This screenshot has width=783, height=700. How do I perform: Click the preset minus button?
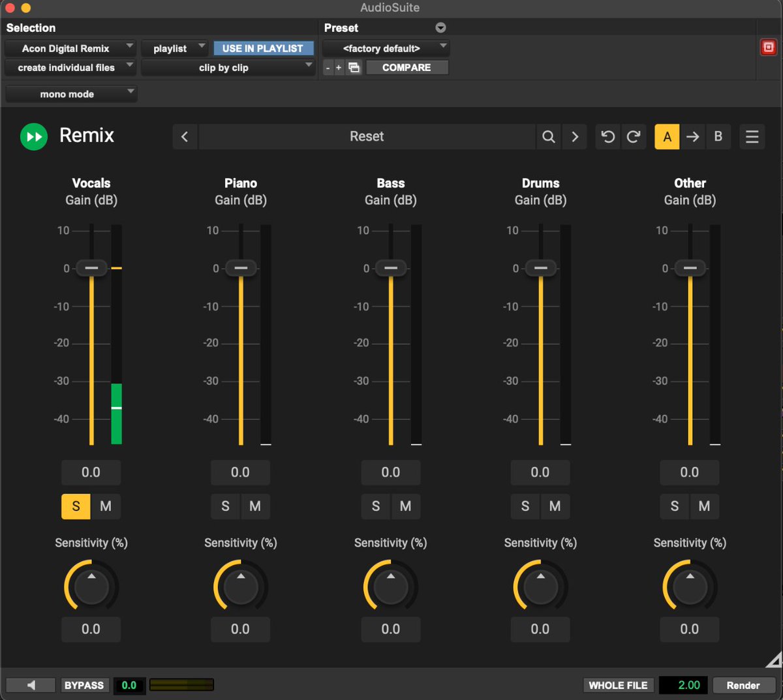328,67
